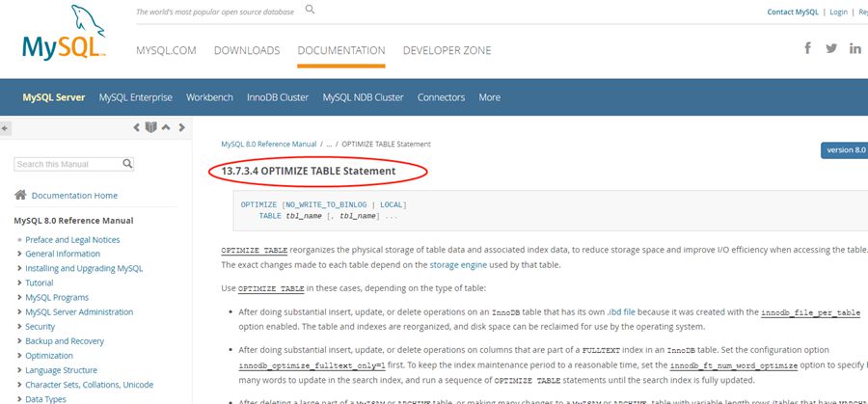Open MySQL's Twitter page icon

tap(831, 48)
